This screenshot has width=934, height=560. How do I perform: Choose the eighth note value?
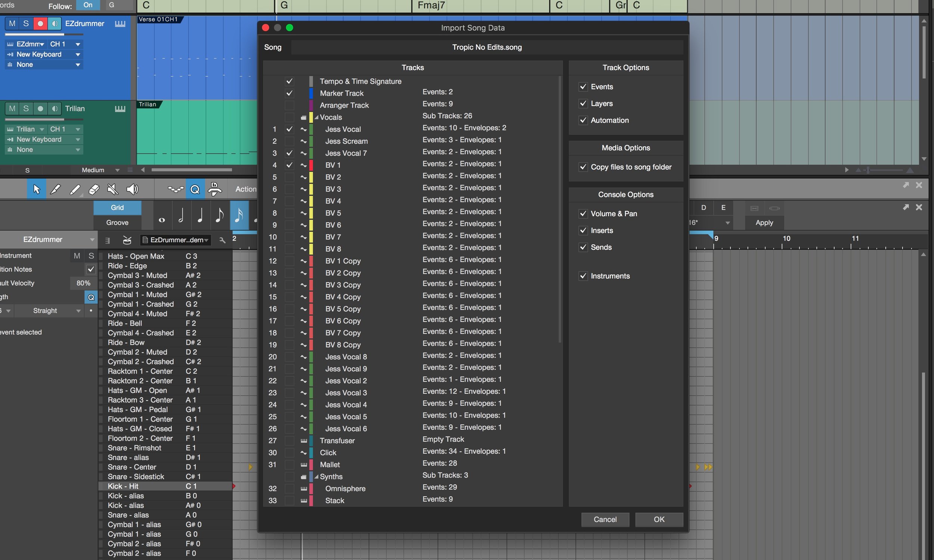tap(220, 216)
